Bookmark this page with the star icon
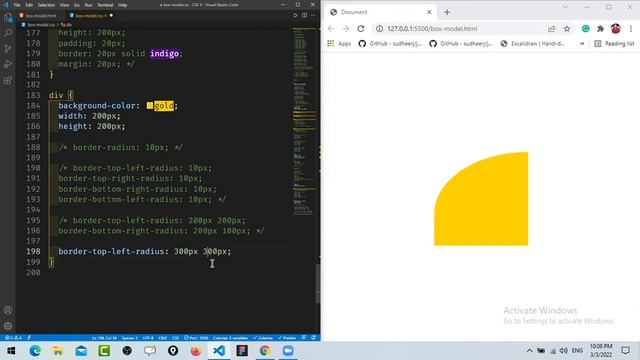Screen dimensions: 640x360 coord(567,29)
